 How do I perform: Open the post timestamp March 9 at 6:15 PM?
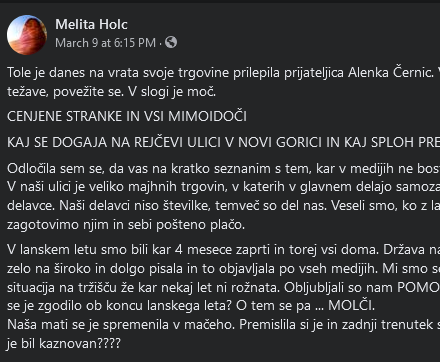click(105, 43)
